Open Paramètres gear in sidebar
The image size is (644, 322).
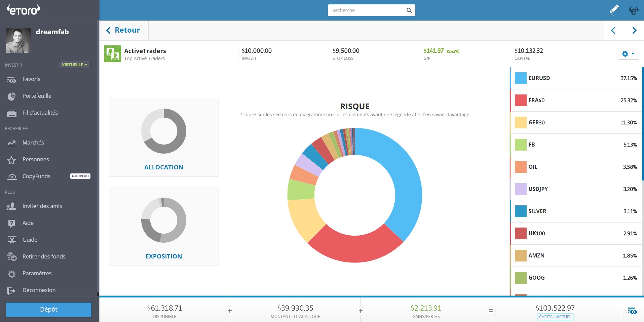click(12, 274)
